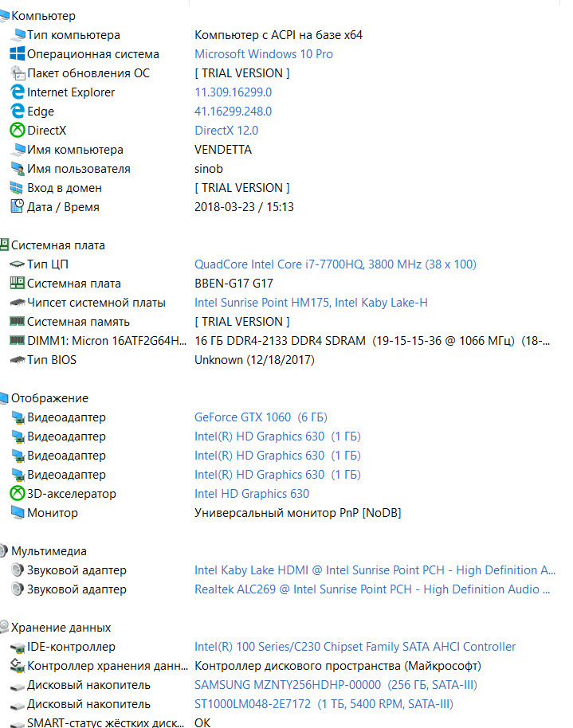Select the Отображение section header

(49, 398)
